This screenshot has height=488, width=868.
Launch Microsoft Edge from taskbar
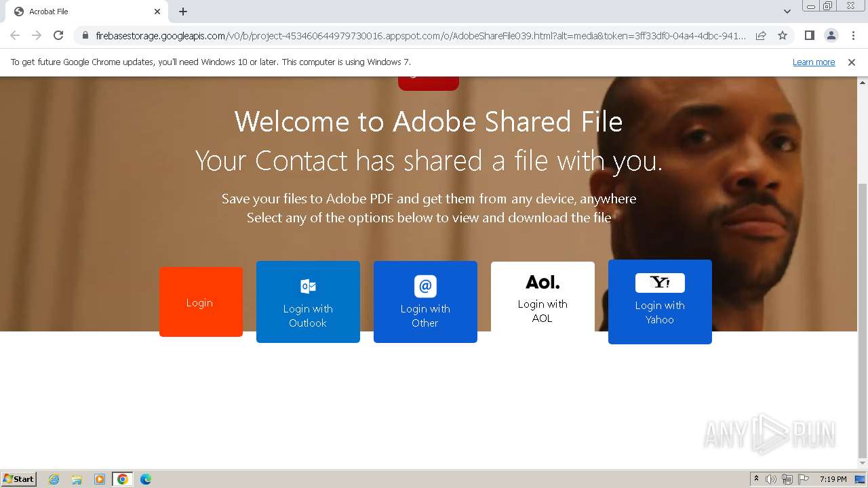(x=146, y=479)
